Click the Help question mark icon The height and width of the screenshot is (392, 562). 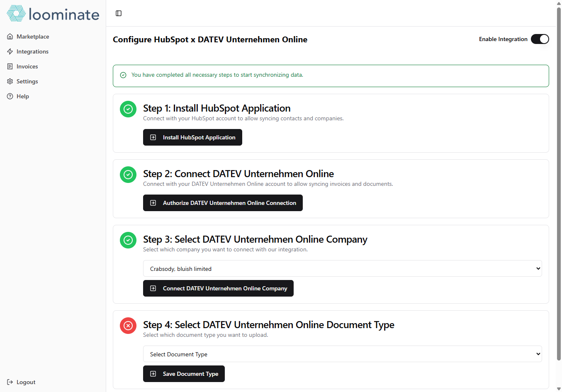coord(10,96)
